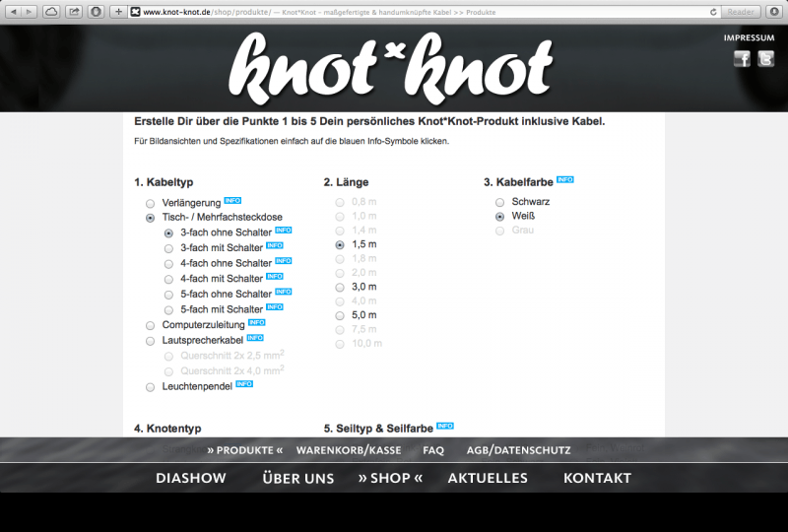
Task: Open INFO badge beside Kabelfarbe heading
Action: point(565,179)
